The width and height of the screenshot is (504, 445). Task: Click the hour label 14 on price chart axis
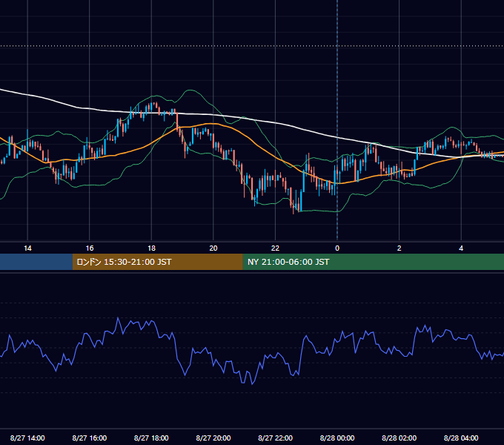(27, 248)
